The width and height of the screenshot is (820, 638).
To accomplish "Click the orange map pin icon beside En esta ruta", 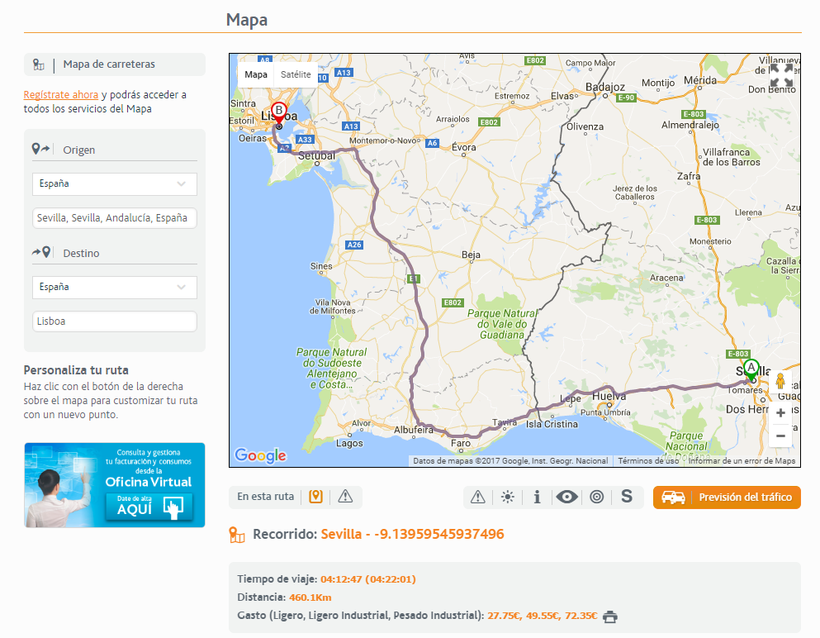I will [316, 496].
